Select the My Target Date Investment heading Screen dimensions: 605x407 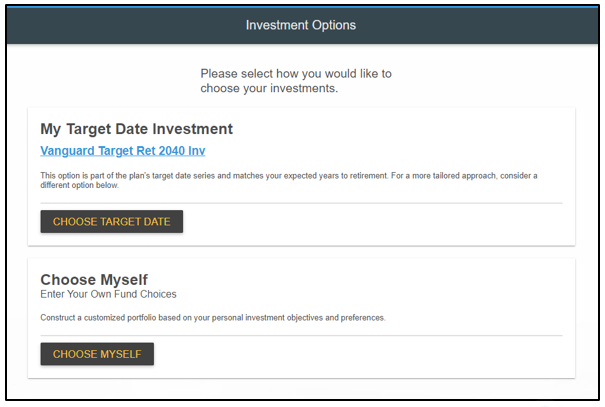[136, 129]
